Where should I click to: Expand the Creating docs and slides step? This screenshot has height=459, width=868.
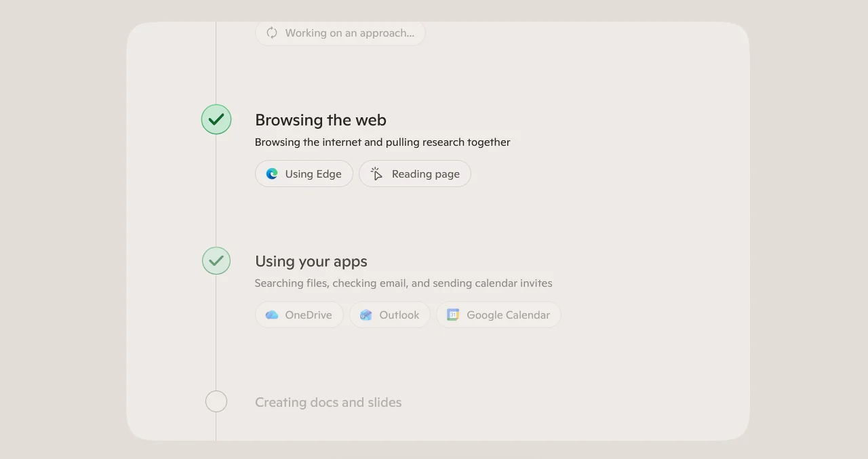(x=328, y=402)
